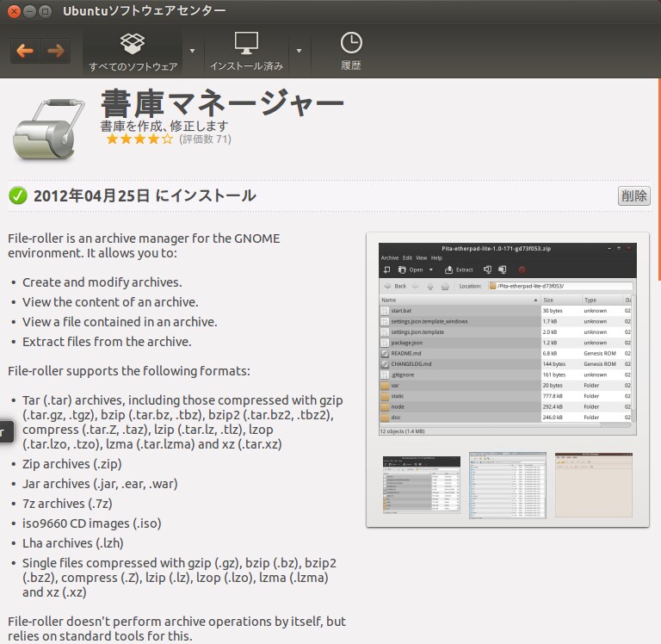Click the '7z archives (.7z)' list item
Viewport: 661px width, 644px height.
click(x=67, y=504)
